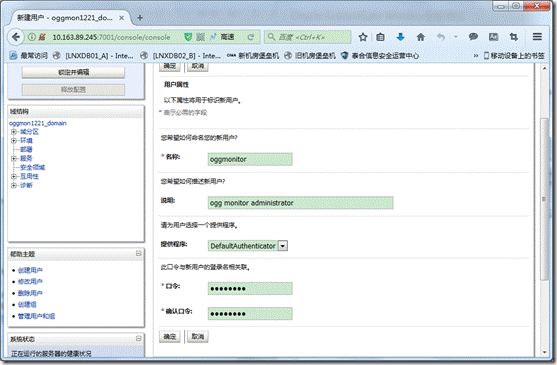
Task: Expand the 互用性 tree node
Action: click(14, 176)
